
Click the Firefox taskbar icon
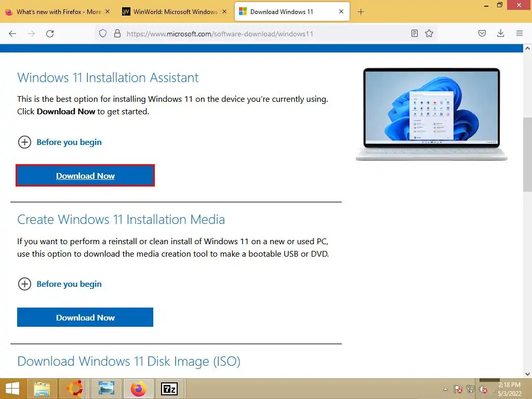[138, 389]
